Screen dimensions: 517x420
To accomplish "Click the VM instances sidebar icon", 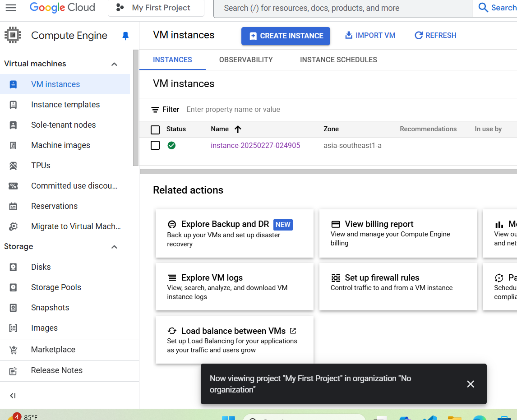I will coord(13,84).
